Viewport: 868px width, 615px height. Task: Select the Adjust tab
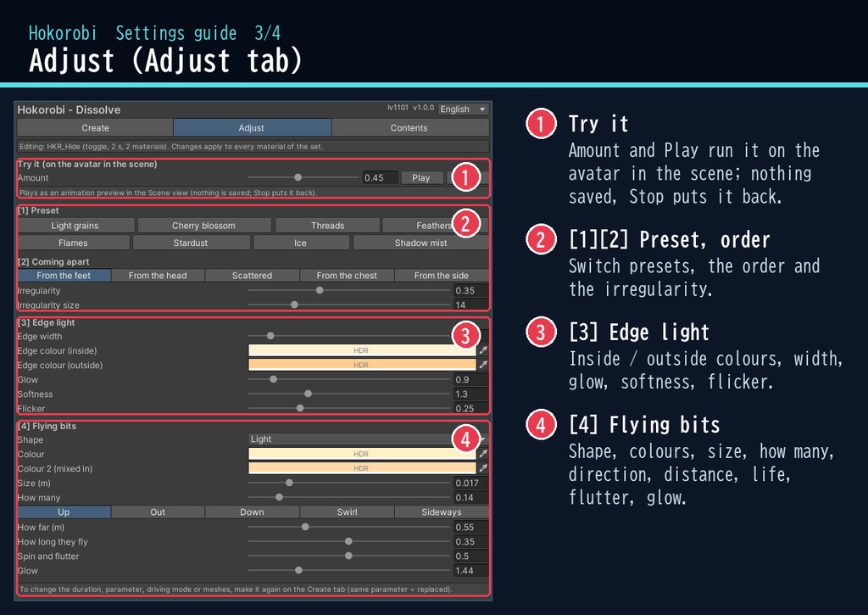pyautogui.click(x=252, y=127)
